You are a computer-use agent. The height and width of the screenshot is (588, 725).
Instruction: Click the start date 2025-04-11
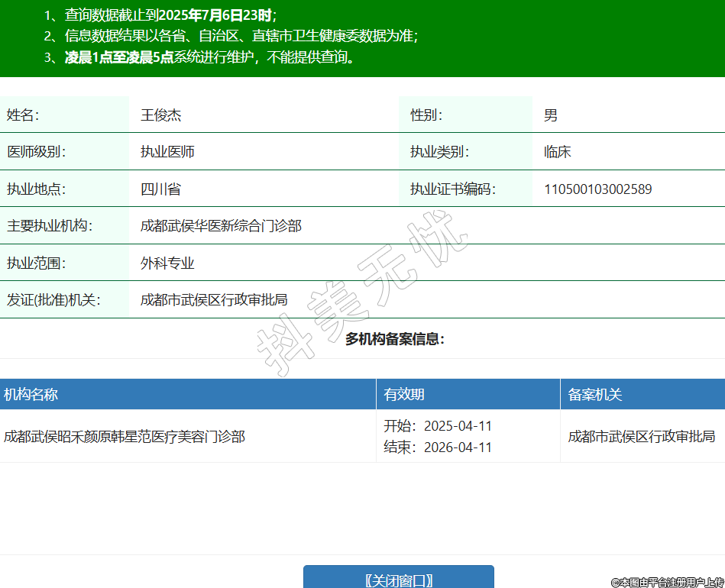pos(458,426)
